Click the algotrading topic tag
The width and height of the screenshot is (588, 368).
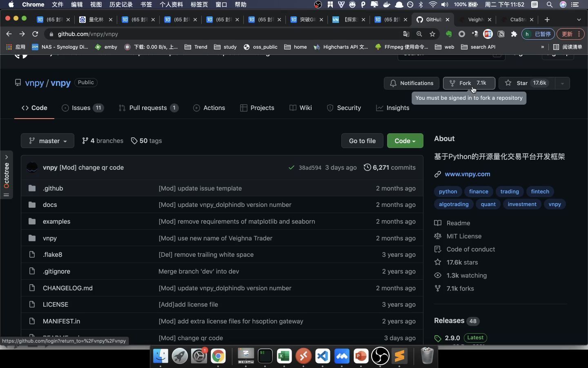tap(454, 204)
